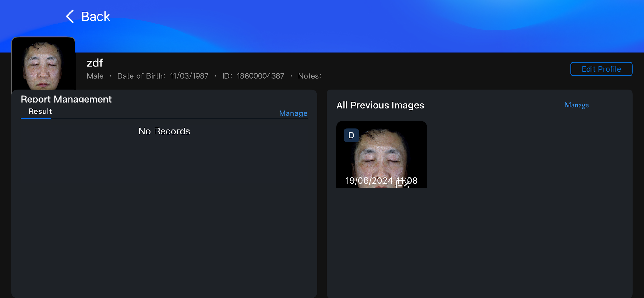Click the Back label text
Viewport: 644px width, 298px height.
(96, 17)
